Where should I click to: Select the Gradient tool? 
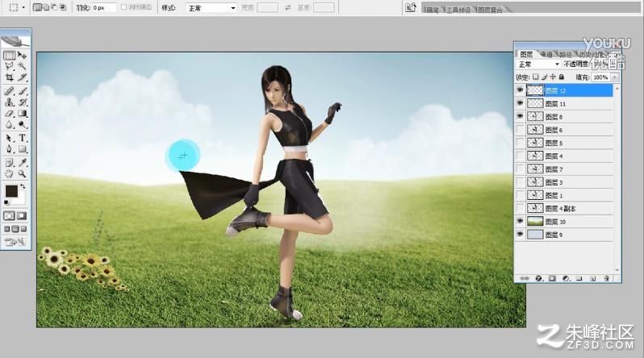tap(22, 114)
